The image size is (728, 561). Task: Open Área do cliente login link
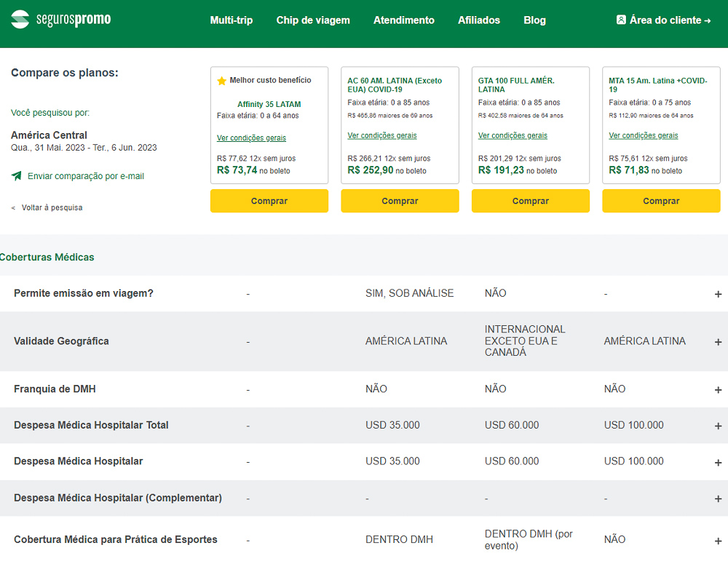(664, 20)
